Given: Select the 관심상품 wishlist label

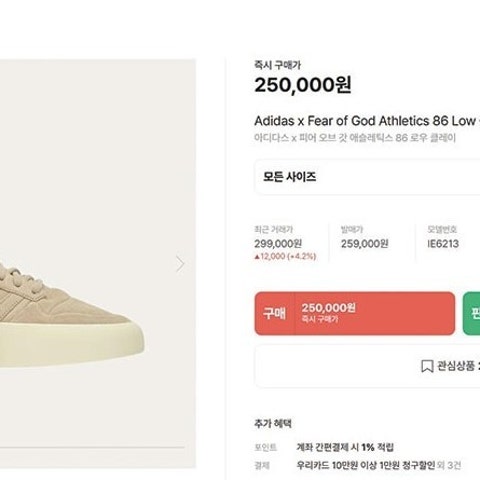Looking at the screenshot, I should pyautogui.click(x=456, y=366).
